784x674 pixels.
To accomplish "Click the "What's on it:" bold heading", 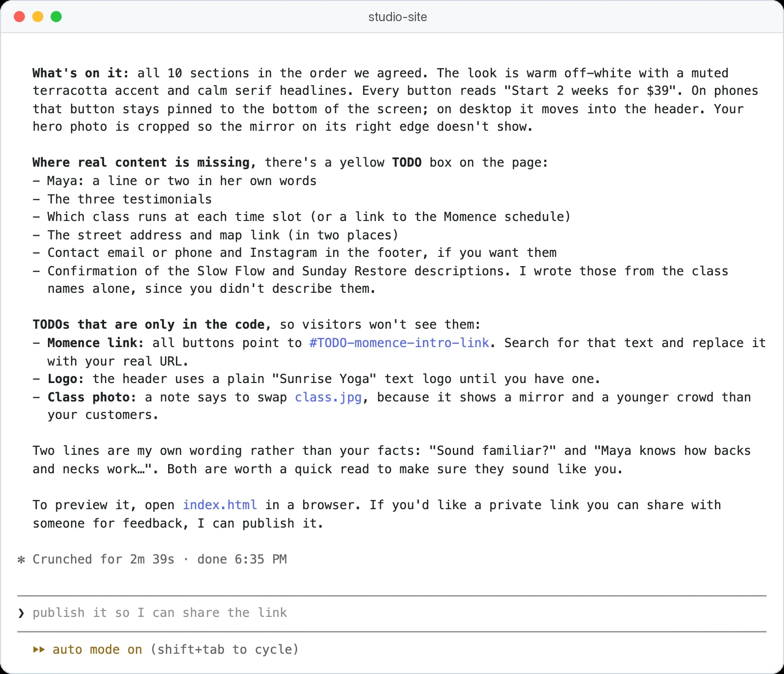I will coord(81,73).
